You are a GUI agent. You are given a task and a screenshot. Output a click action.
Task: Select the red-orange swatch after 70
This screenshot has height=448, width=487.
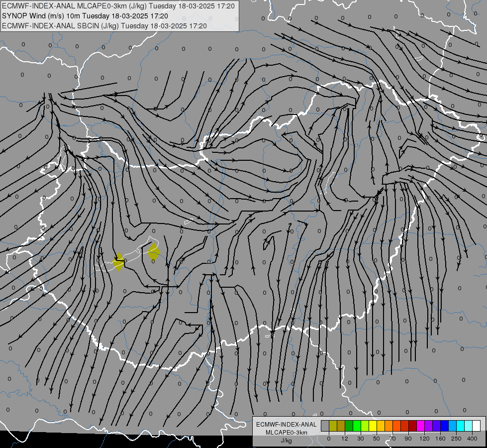click(x=397, y=426)
